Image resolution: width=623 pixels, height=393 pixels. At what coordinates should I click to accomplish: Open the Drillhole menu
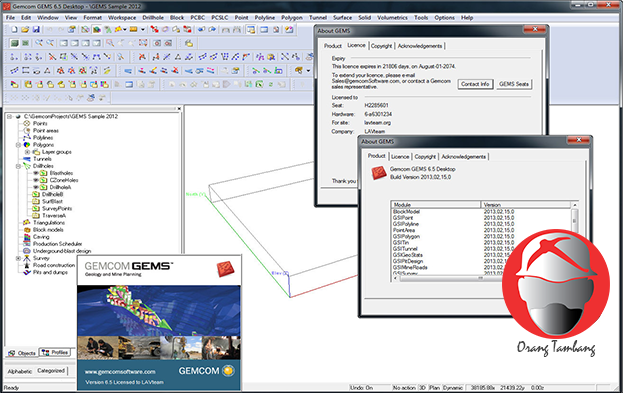153,17
